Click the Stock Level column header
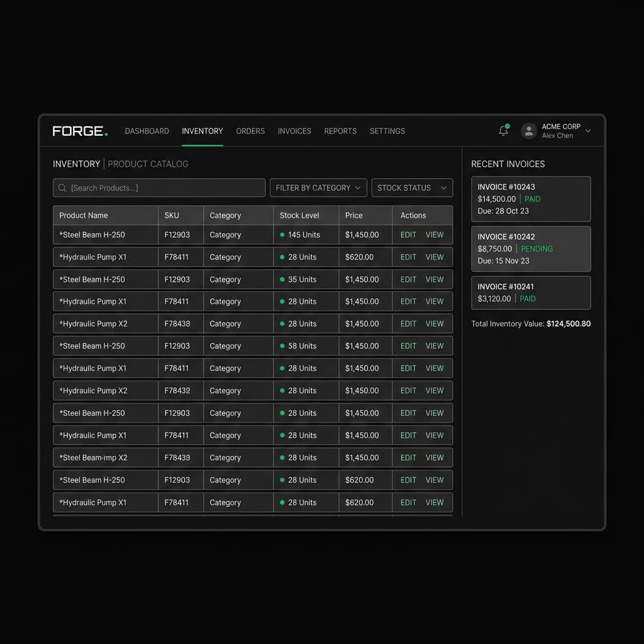Screen dimensions: 644x644 pyautogui.click(x=300, y=215)
